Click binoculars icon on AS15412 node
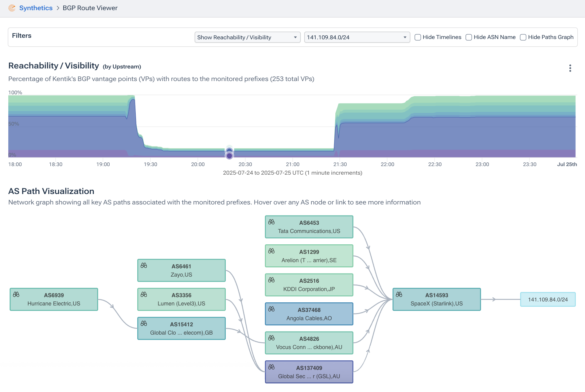The height and width of the screenshot is (392, 585). pyautogui.click(x=144, y=323)
